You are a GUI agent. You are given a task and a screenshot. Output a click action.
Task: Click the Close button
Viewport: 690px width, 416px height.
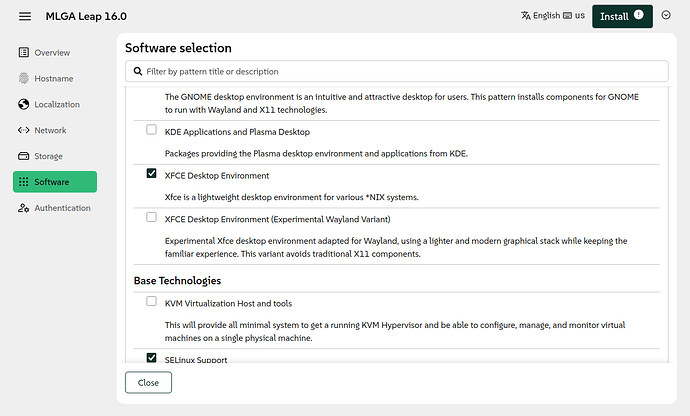point(148,383)
